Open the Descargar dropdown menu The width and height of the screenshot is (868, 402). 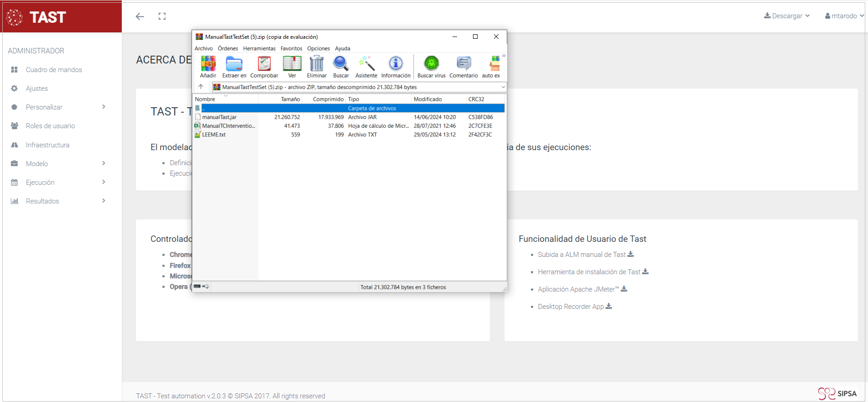787,16
